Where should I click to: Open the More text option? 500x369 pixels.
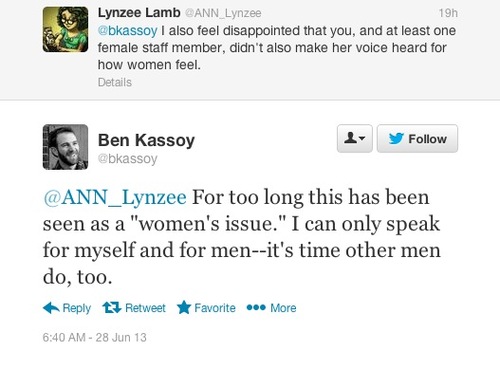tap(283, 308)
